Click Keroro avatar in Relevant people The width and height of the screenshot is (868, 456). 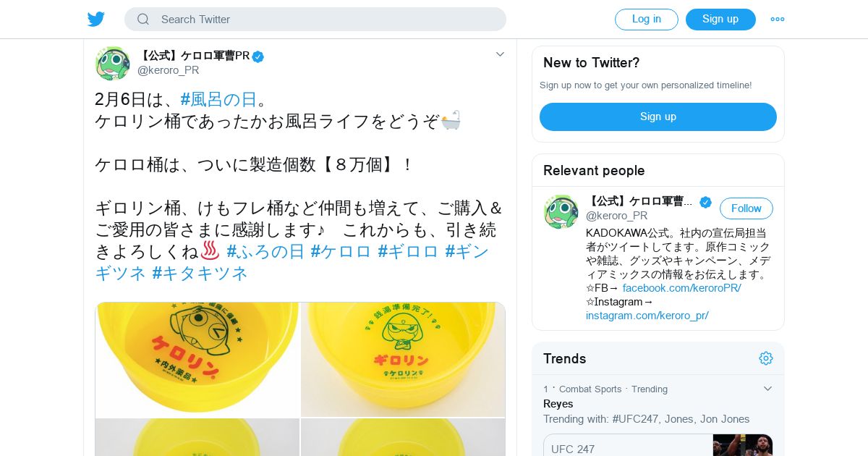[561, 212]
